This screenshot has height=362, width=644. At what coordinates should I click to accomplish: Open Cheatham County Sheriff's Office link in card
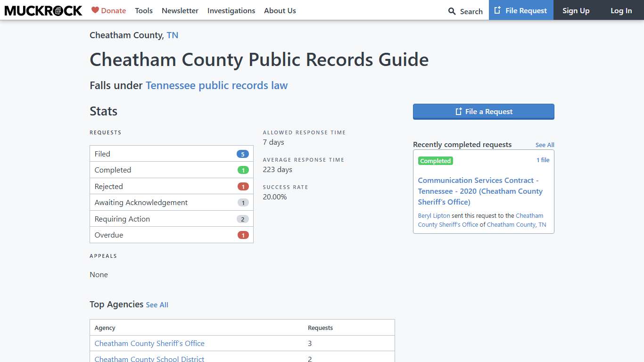480,220
